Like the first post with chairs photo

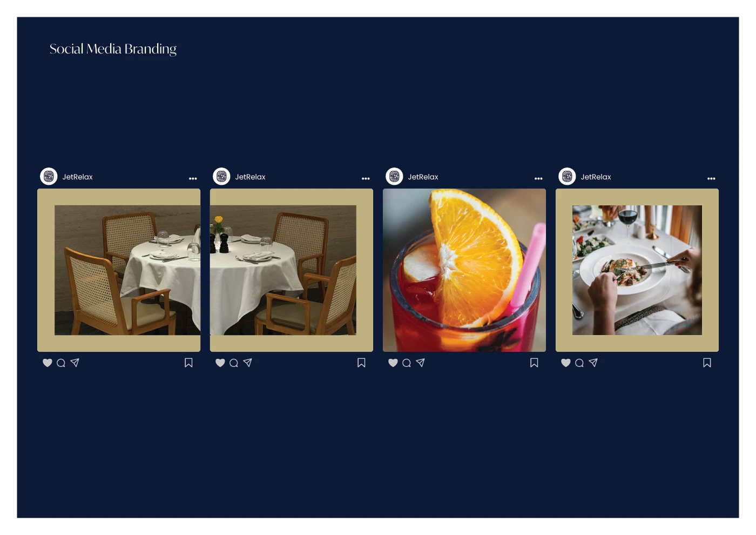pos(48,363)
